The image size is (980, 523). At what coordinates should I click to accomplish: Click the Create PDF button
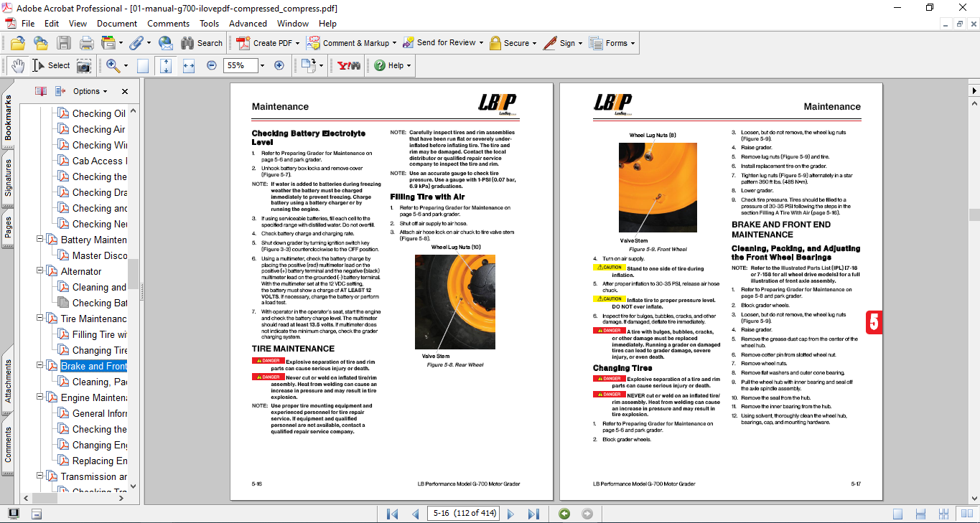266,43
